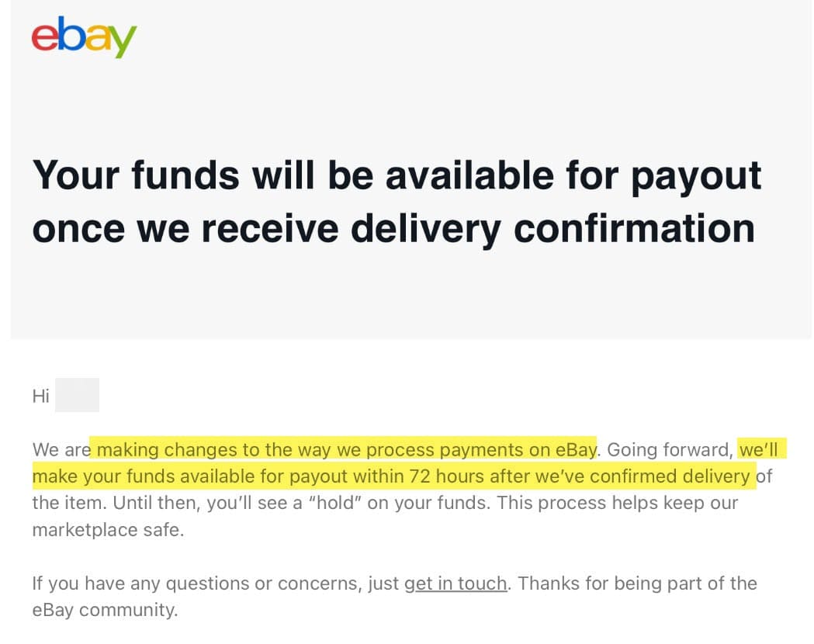This screenshot has height=644, width=814.
Task: Click the words "eBay community" at bottom
Action: 105,610
